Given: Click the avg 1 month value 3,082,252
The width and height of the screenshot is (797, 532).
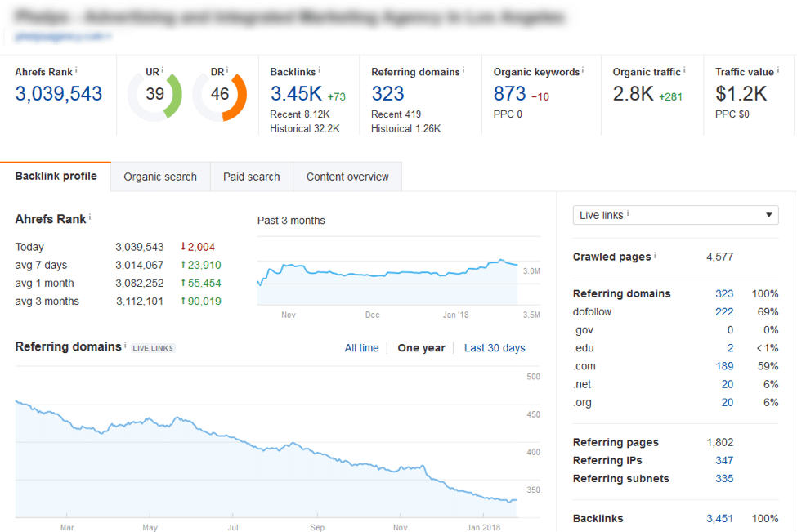Looking at the screenshot, I should [x=139, y=284].
